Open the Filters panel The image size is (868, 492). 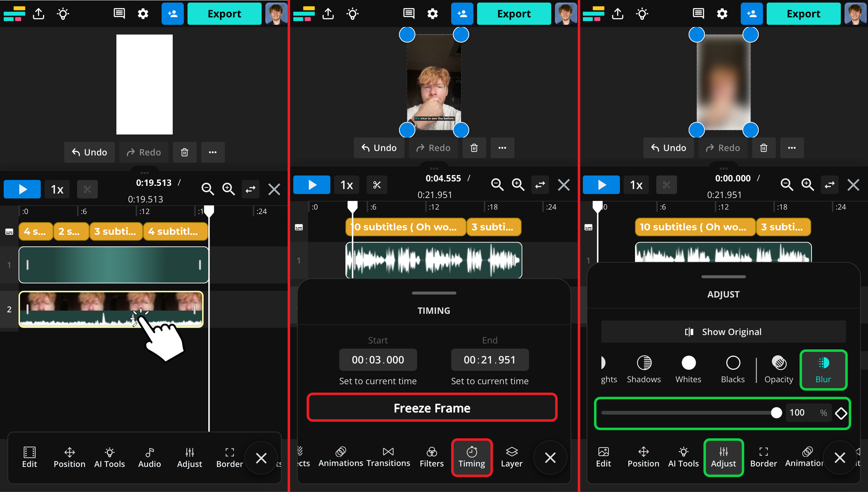pos(431,457)
